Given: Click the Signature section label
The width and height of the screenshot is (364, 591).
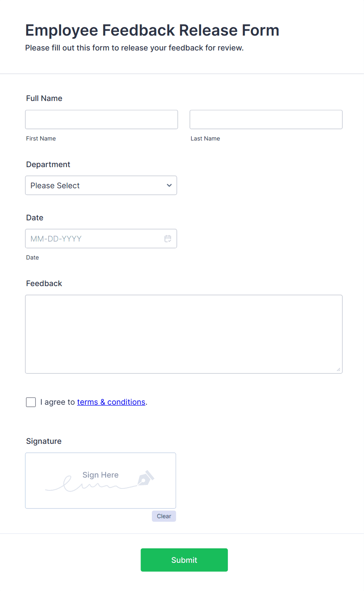Looking at the screenshot, I should pos(43,441).
